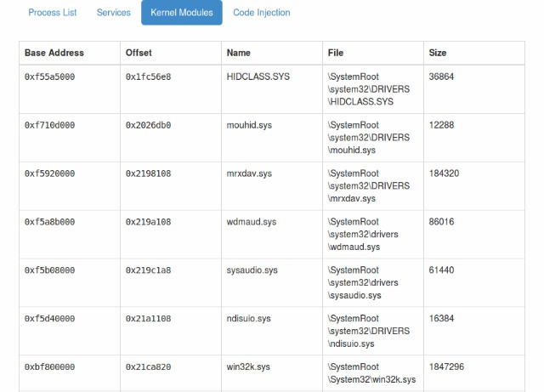The height and width of the screenshot is (392, 544).
Task: Select base address 0xf5d40000
Action: pos(49,318)
